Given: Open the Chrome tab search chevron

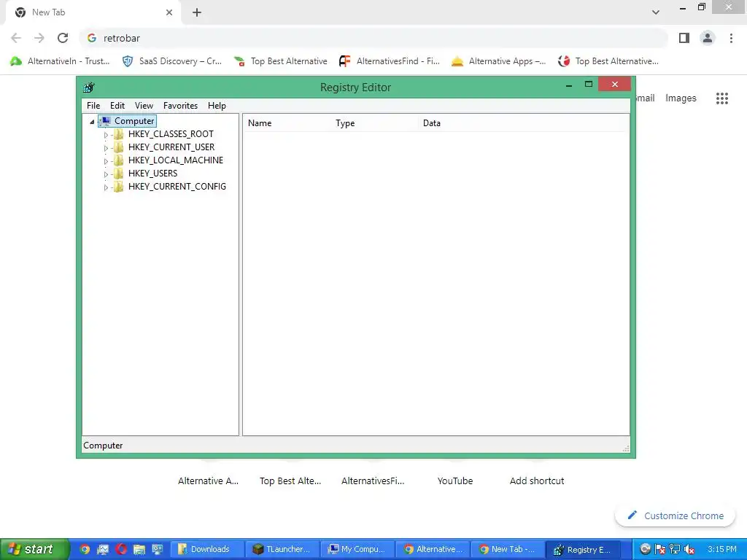Looking at the screenshot, I should click(656, 12).
